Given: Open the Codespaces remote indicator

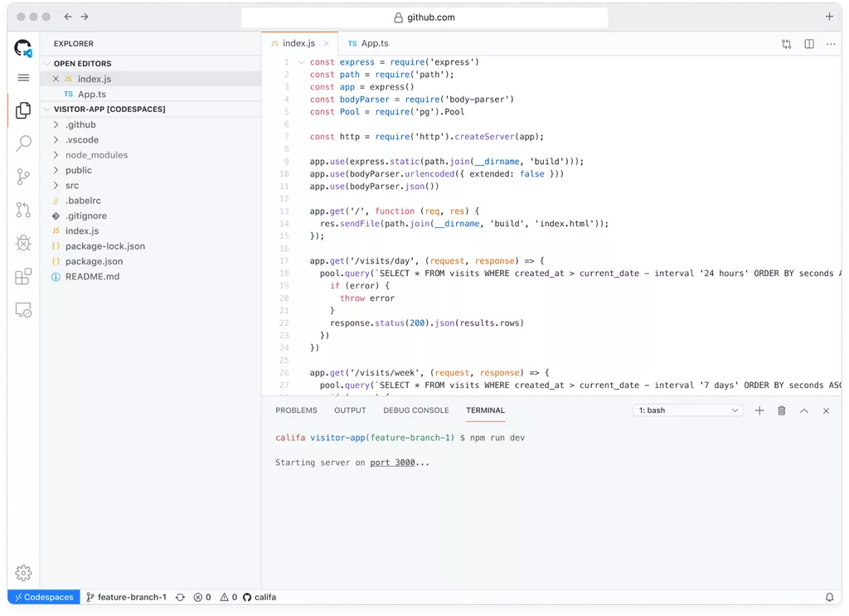Looking at the screenshot, I should (42, 596).
